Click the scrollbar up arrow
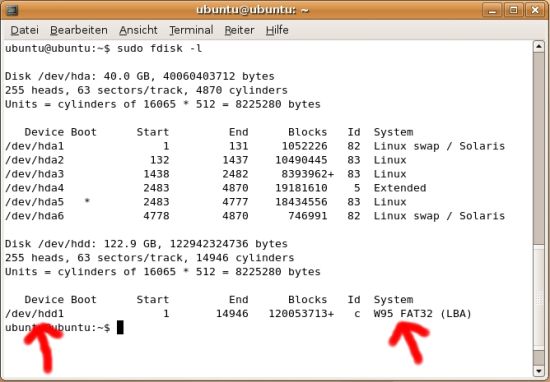 pyautogui.click(x=538, y=46)
